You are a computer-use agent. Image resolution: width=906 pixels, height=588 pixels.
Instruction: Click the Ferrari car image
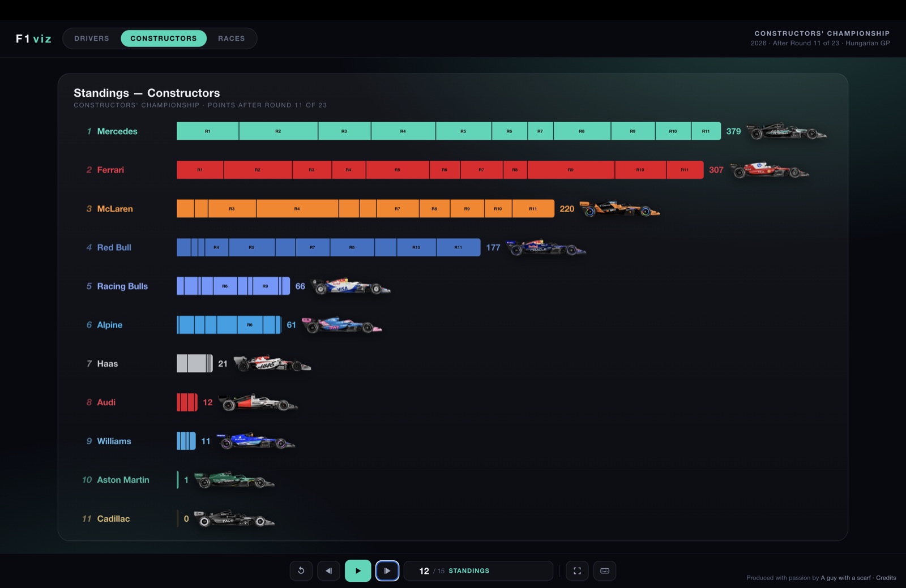[770, 170]
